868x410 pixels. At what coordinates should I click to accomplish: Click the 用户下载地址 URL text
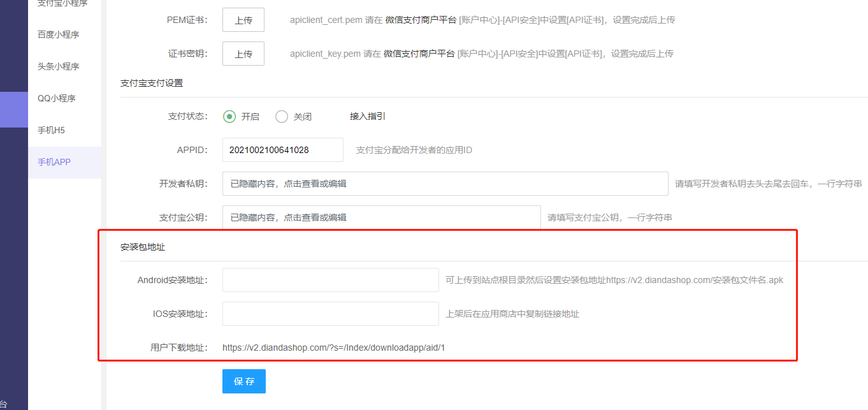tap(333, 348)
